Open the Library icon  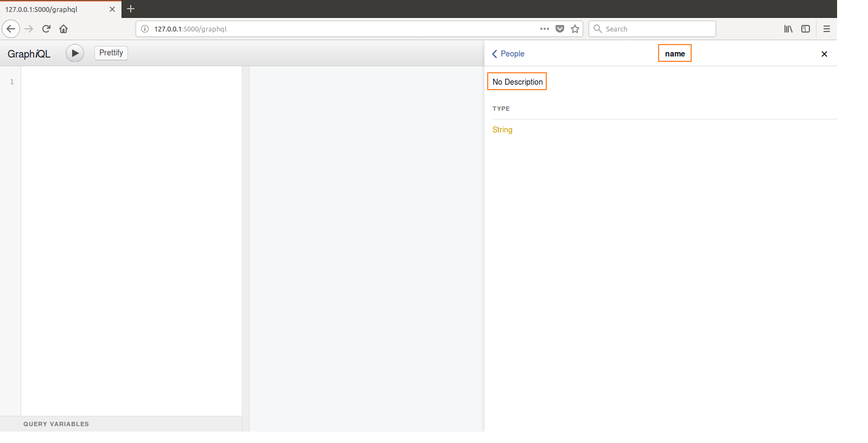788,29
